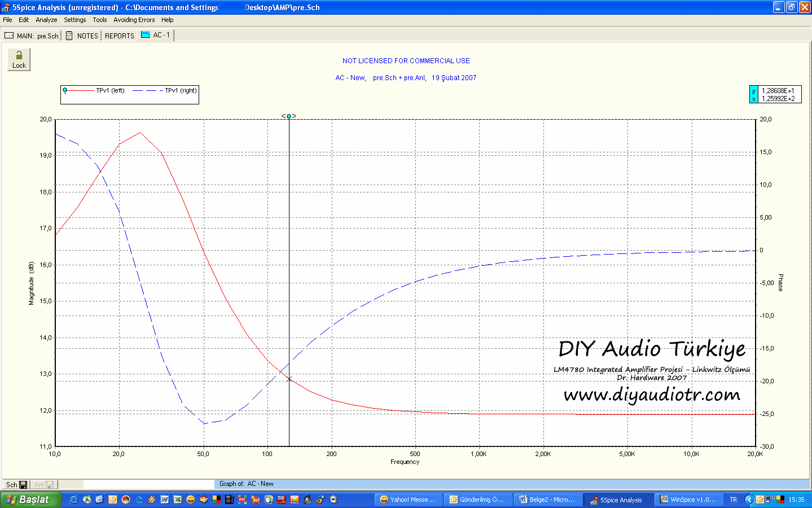Viewport: 812px width, 508px height.
Task: Click the Lock padlock button
Action: 19,59
